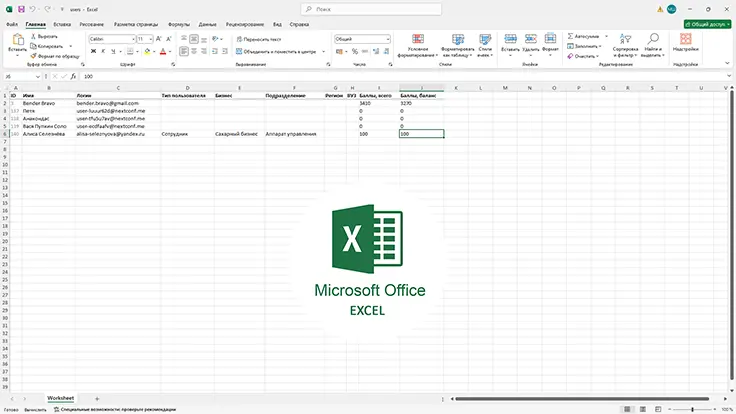Click the increase decimal icon
This screenshot has width=736, height=414.
pyautogui.click(x=376, y=52)
